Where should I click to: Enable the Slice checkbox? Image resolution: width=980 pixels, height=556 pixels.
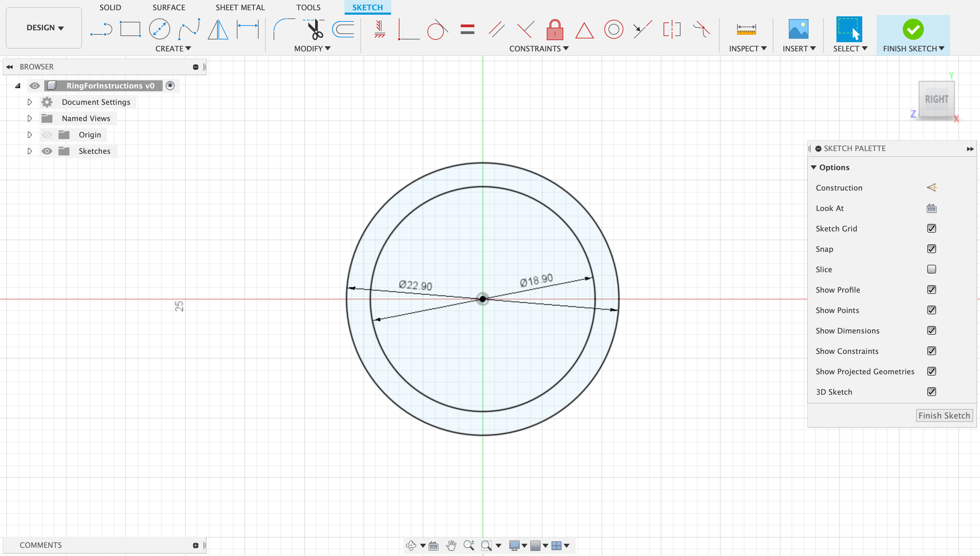coord(931,269)
